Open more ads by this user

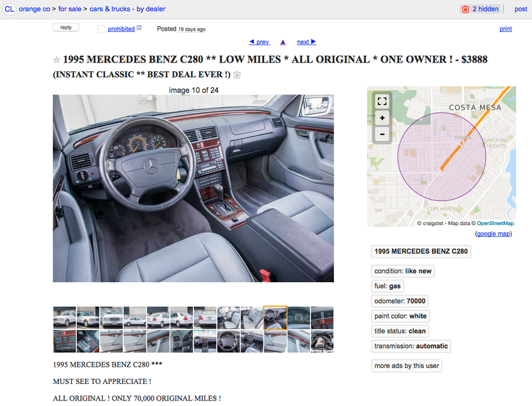coord(406,365)
